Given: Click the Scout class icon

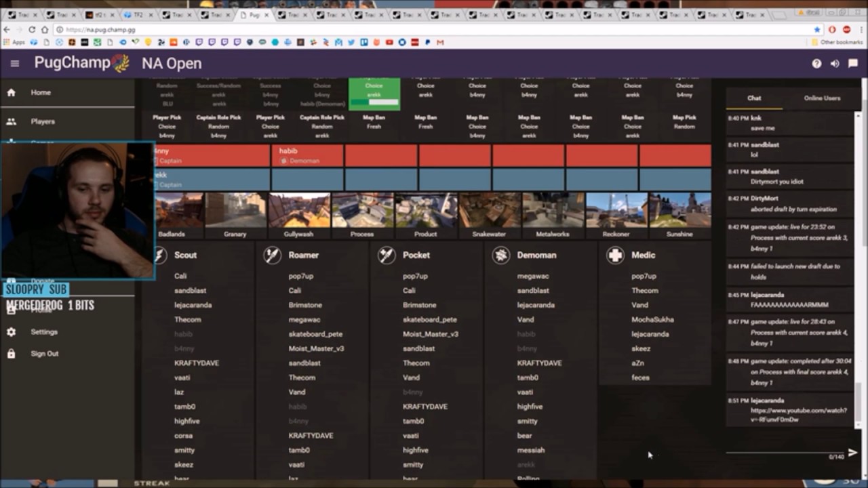Looking at the screenshot, I should pyautogui.click(x=159, y=256).
